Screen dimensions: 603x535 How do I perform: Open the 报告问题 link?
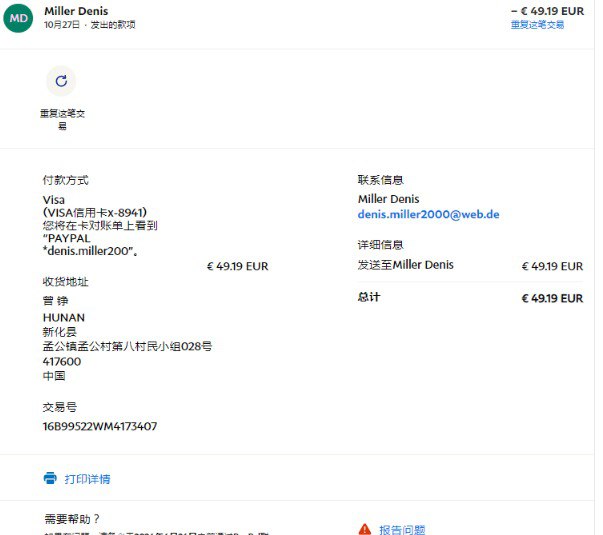pyautogui.click(x=402, y=530)
